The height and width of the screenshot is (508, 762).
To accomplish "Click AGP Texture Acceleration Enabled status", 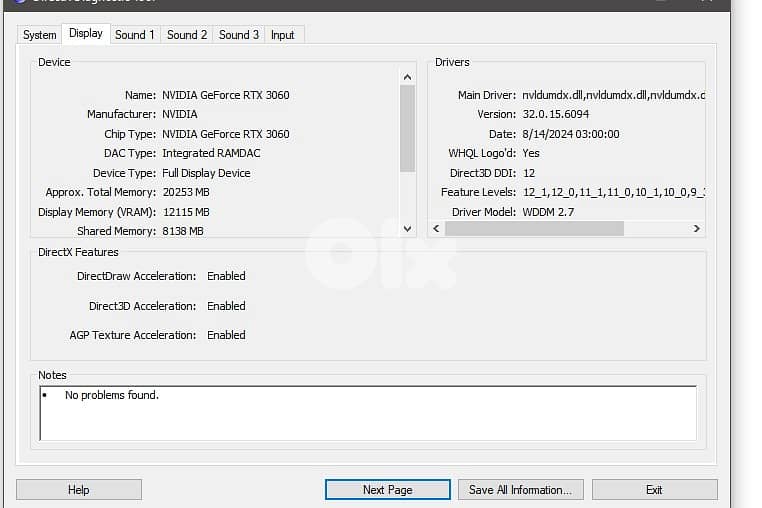I will [226, 335].
